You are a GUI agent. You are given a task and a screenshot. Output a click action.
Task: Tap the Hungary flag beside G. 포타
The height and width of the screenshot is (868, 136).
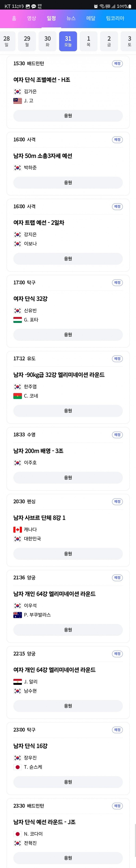point(18,320)
